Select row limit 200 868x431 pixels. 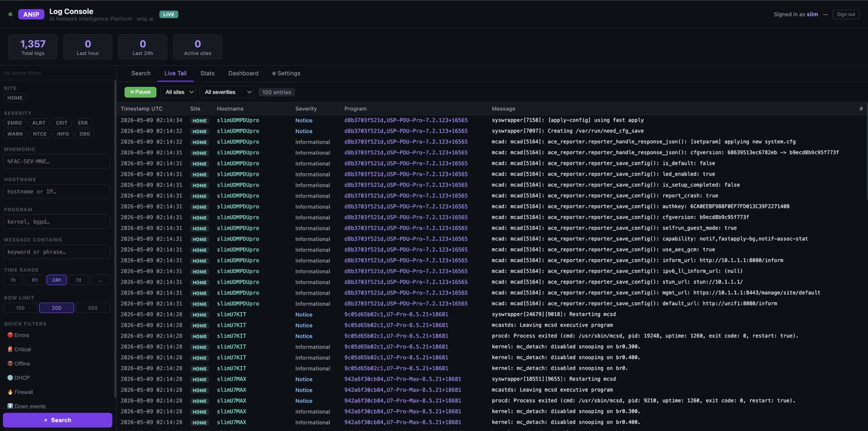(57, 308)
